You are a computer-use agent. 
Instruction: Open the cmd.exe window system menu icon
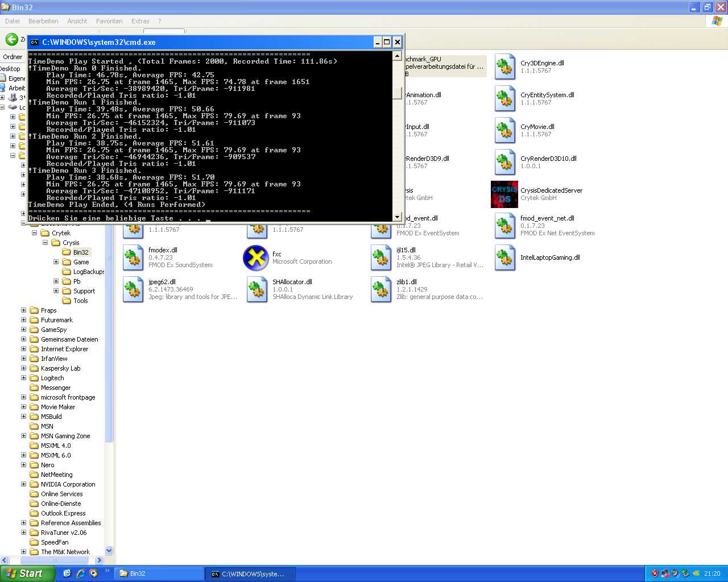point(34,42)
